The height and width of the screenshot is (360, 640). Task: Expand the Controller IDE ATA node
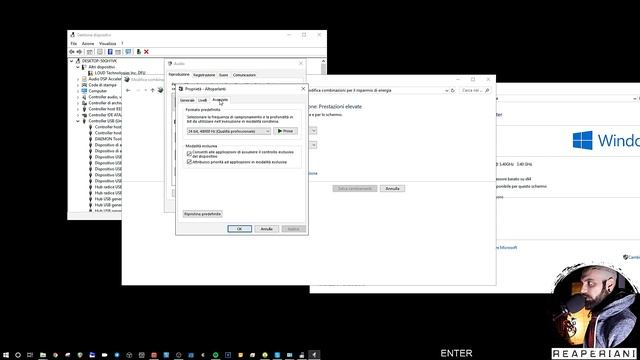[78, 115]
